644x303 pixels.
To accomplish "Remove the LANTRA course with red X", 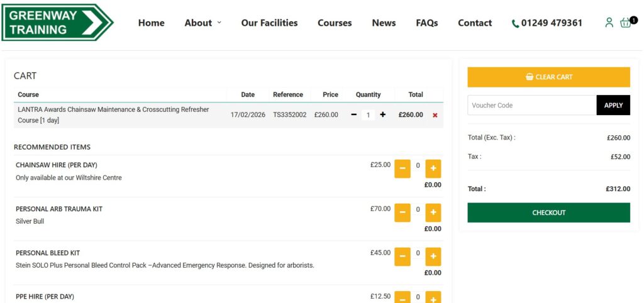I will (435, 115).
